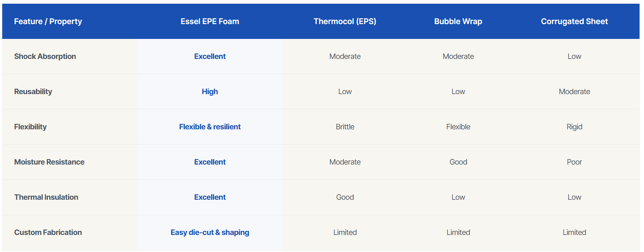Select the blue 'High' reusability value
Screen dimensions: 644x252
click(210, 92)
